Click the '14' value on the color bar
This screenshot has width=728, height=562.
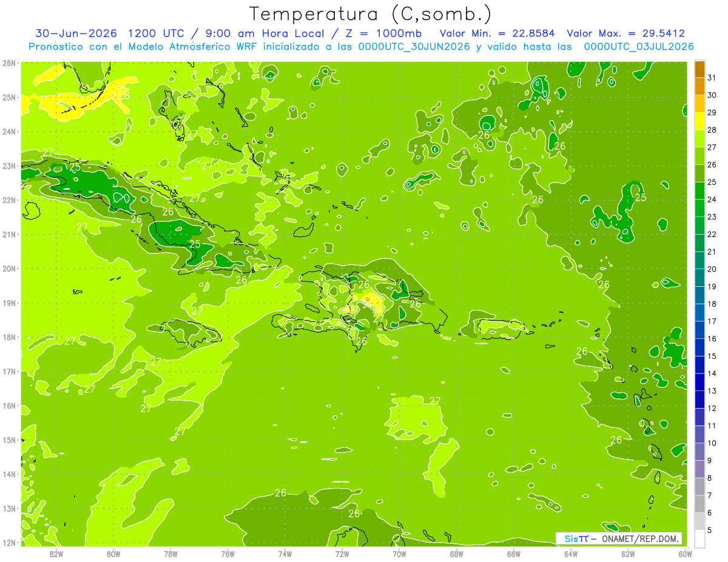coord(712,373)
